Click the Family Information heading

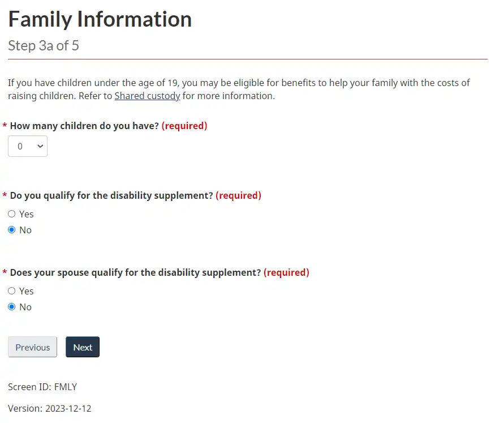point(100,19)
